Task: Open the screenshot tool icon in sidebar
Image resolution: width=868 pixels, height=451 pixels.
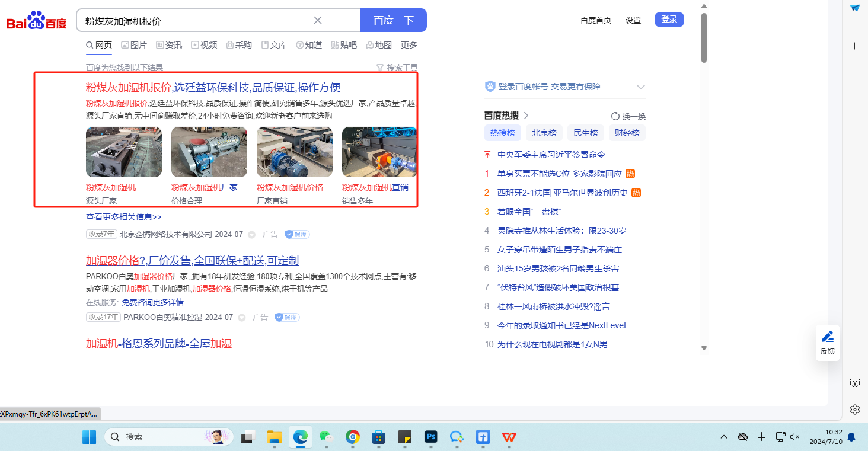Action: (x=854, y=383)
